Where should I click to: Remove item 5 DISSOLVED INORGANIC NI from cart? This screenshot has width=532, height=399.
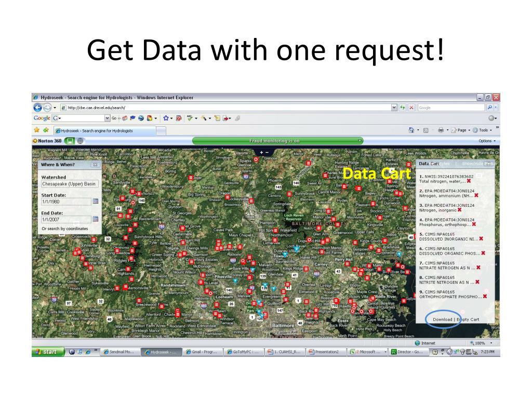(x=481, y=239)
